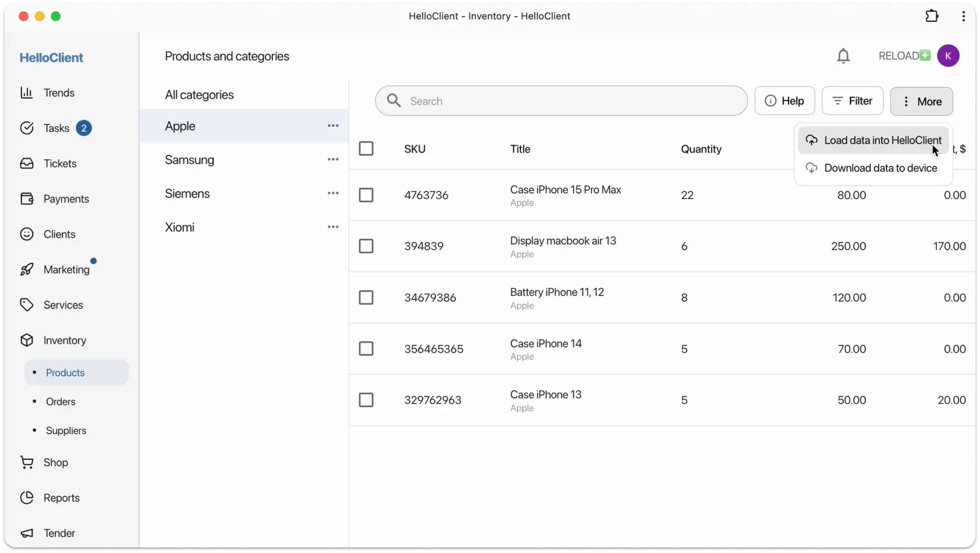Select the Marketing rocket icon in sidebar

(27, 269)
